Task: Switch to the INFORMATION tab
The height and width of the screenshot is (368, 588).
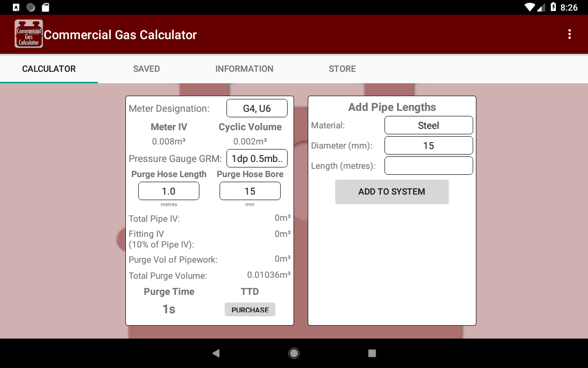Action: pyautogui.click(x=244, y=69)
